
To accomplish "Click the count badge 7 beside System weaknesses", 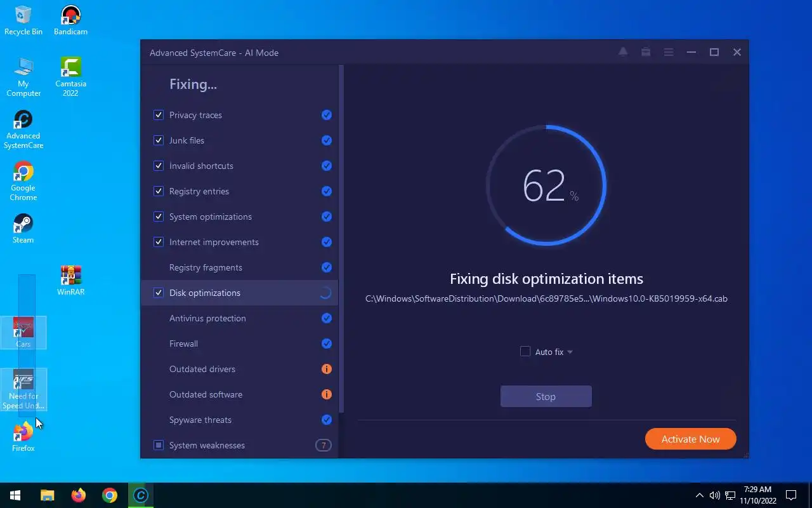I will (324, 445).
